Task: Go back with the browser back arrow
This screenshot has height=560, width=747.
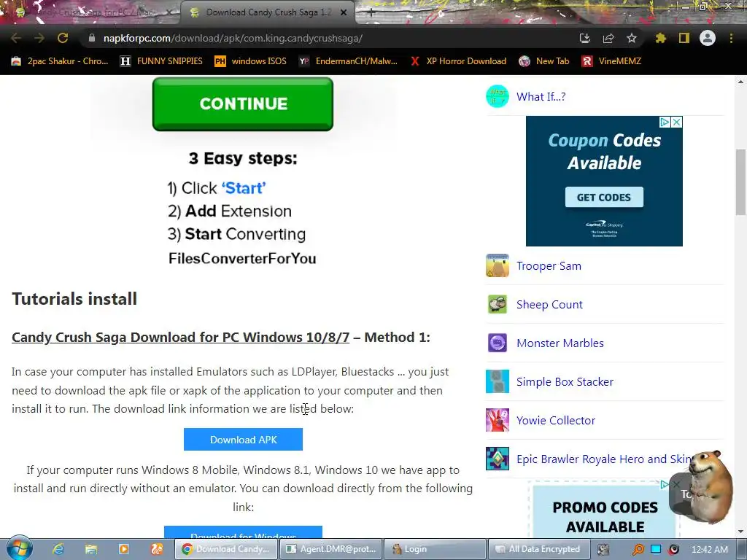Action: click(16, 38)
